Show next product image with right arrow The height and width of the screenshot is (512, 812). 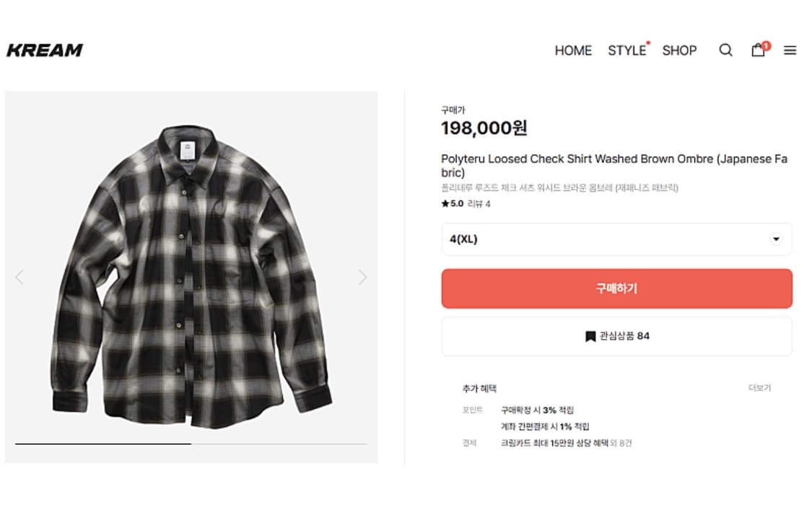(x=362, y=277)
